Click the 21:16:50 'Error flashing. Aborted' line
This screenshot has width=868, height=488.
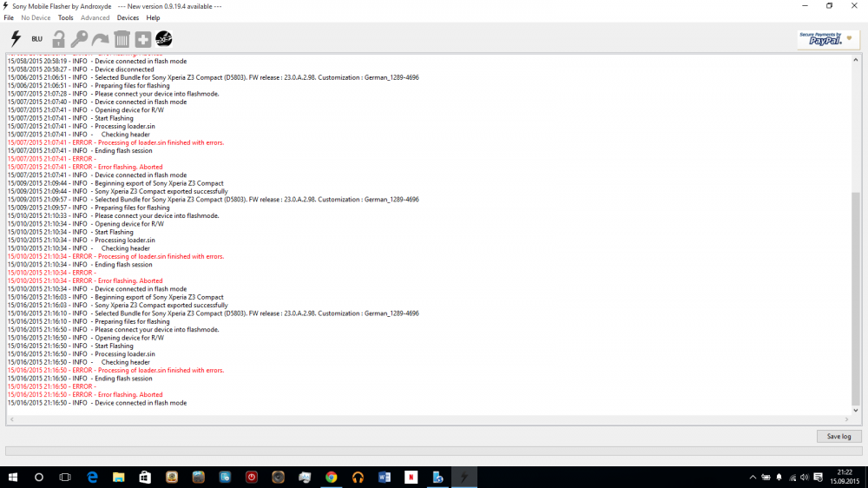click(85, 394)
